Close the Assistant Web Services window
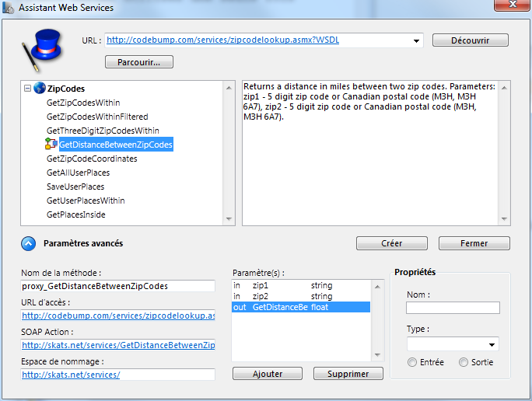 point(512,5)
